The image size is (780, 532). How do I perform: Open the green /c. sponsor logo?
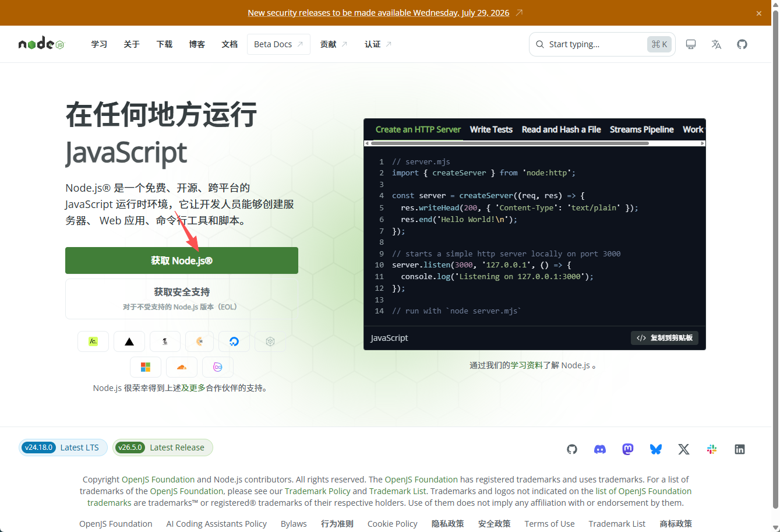(x=93, y=341)
